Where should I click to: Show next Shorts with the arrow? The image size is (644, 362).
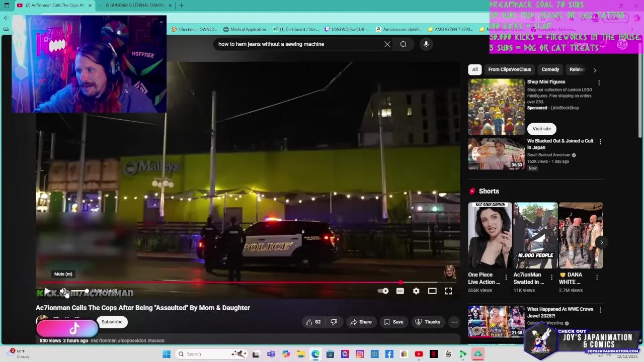click(x=601, y=242)
